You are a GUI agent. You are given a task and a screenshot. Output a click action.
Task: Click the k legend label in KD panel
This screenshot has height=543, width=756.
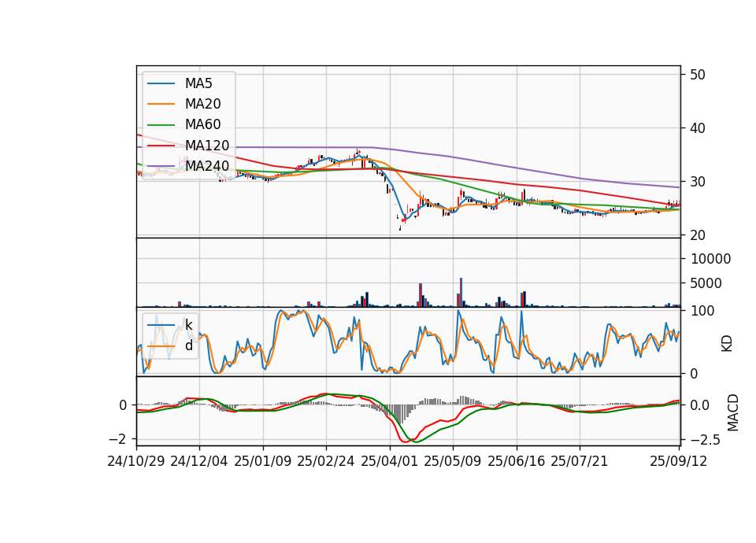click(188, 325)
